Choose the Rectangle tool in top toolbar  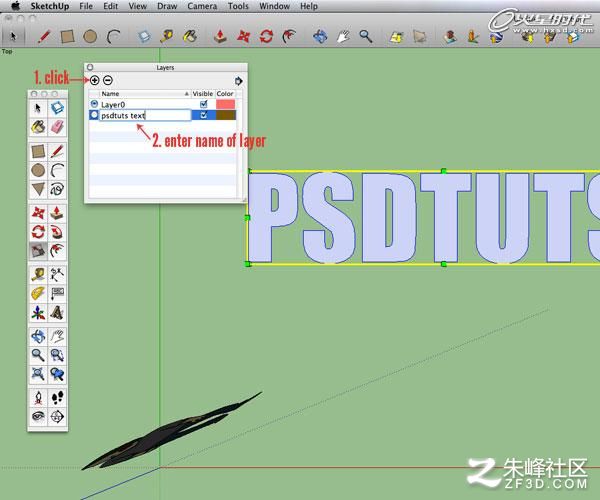(67, 37)
